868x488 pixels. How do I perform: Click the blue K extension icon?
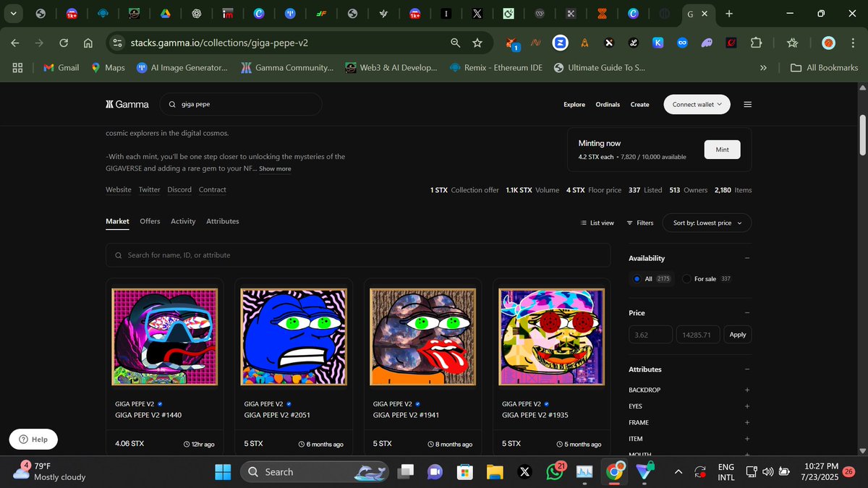(x=658, y=43)
